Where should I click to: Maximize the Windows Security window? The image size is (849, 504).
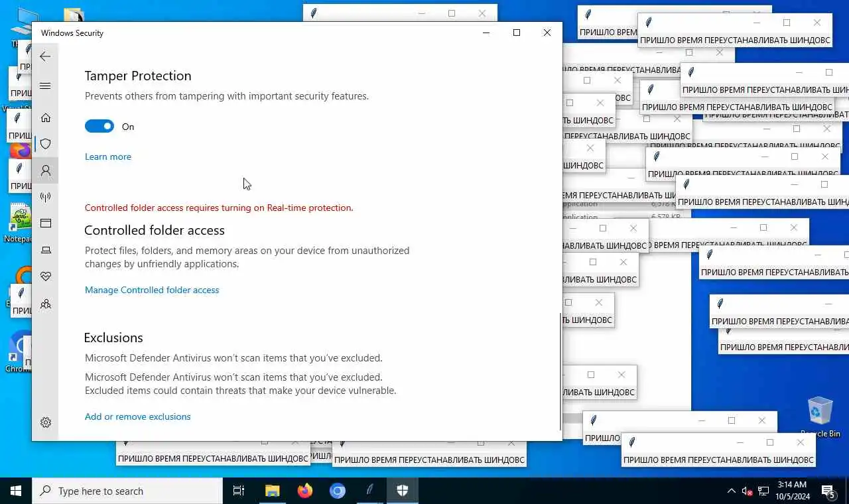click(x=517, y=32)
